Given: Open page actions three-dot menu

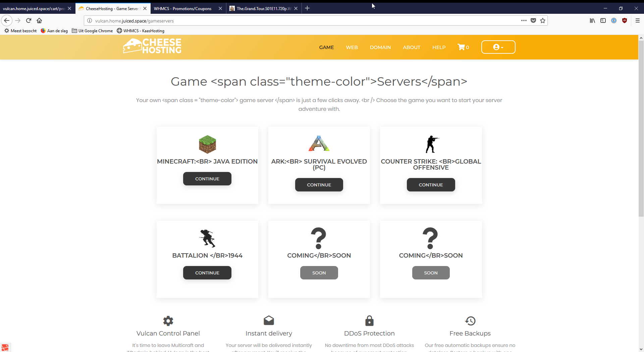Looking at the screenshot, I should tap(524, 21).
